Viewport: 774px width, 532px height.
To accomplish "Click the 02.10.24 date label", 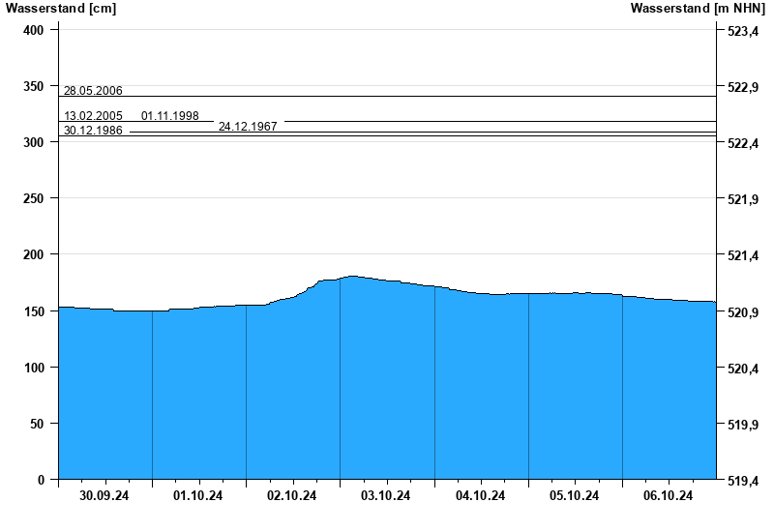I will pyautogui.click(x=292, y=496).
